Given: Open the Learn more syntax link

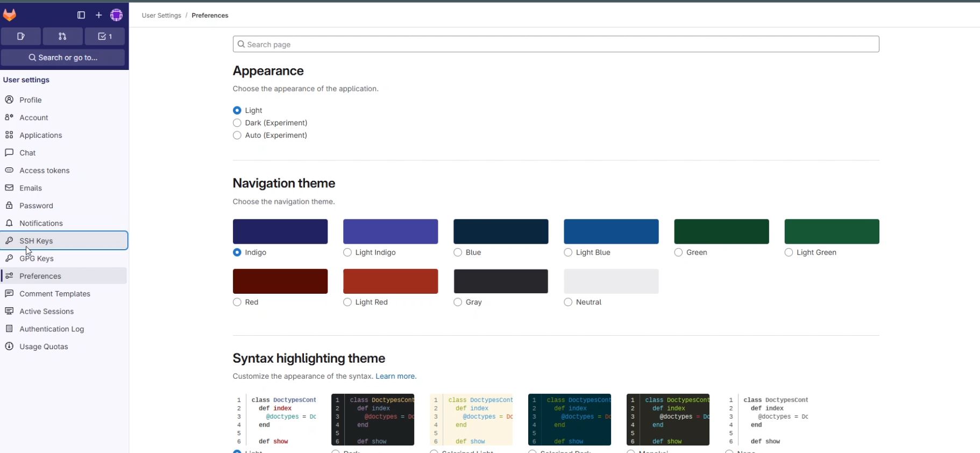Looking at the screenshot, I should pyautogui.click(x=396, y=376).
